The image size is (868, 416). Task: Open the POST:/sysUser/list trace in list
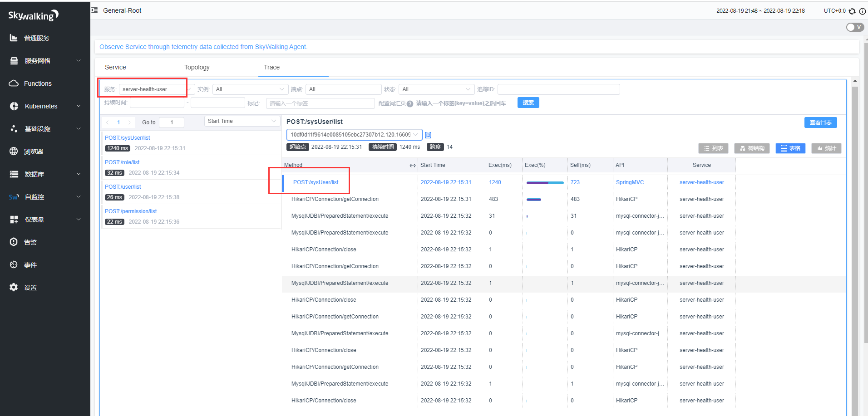point(127,138)
